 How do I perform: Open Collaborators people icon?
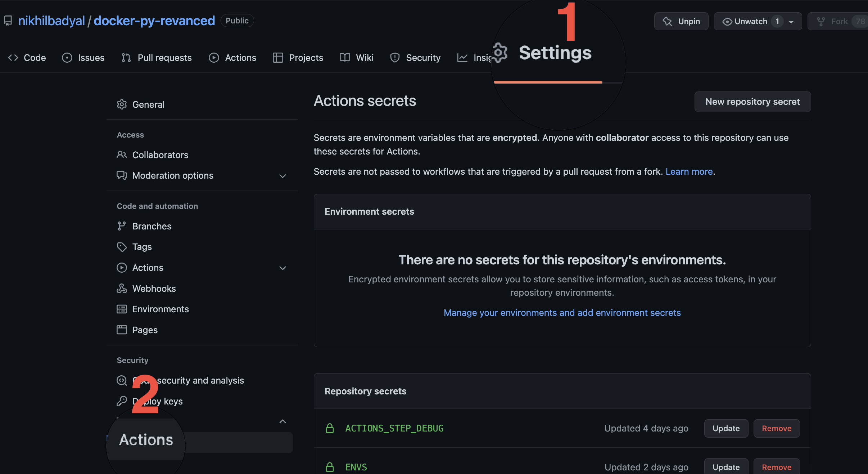point(122,155)
